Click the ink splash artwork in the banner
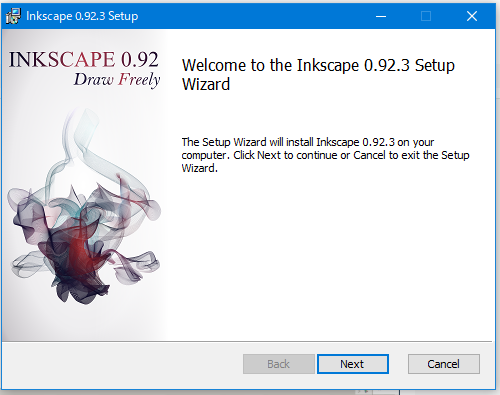This screenshot has height=395, width=500. 83,207
